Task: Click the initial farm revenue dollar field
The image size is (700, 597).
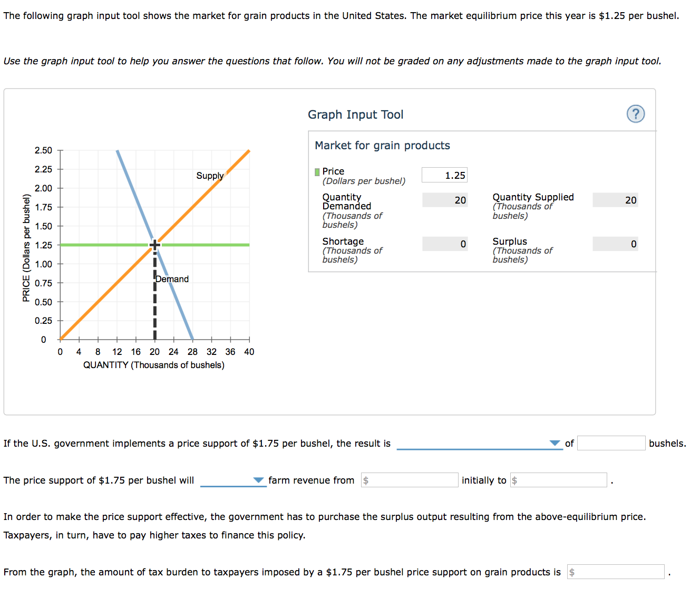Action: 410,480
